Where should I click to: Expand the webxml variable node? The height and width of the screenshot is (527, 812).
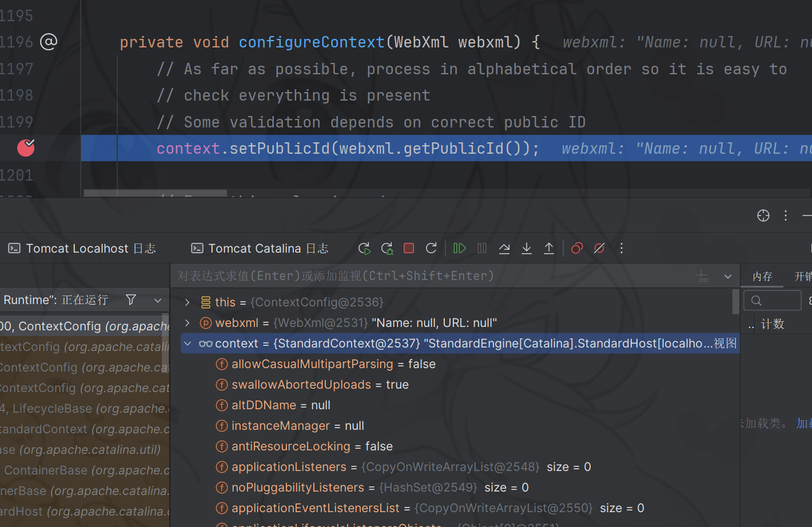tap(187, 323)
